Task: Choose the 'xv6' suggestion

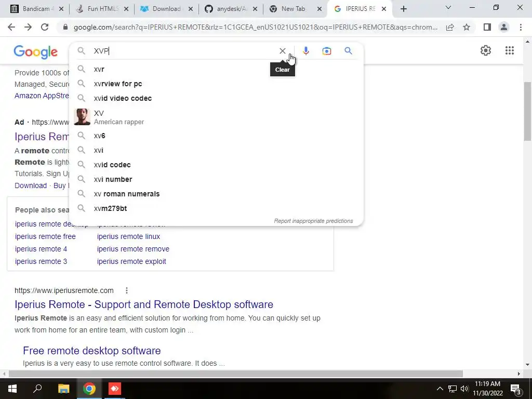Action: (216, 136)
